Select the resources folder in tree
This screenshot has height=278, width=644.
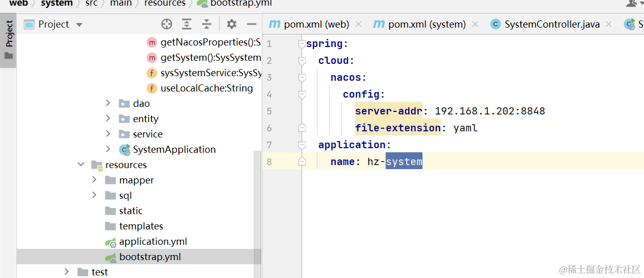pyautogui.click(x=119, y=165)
